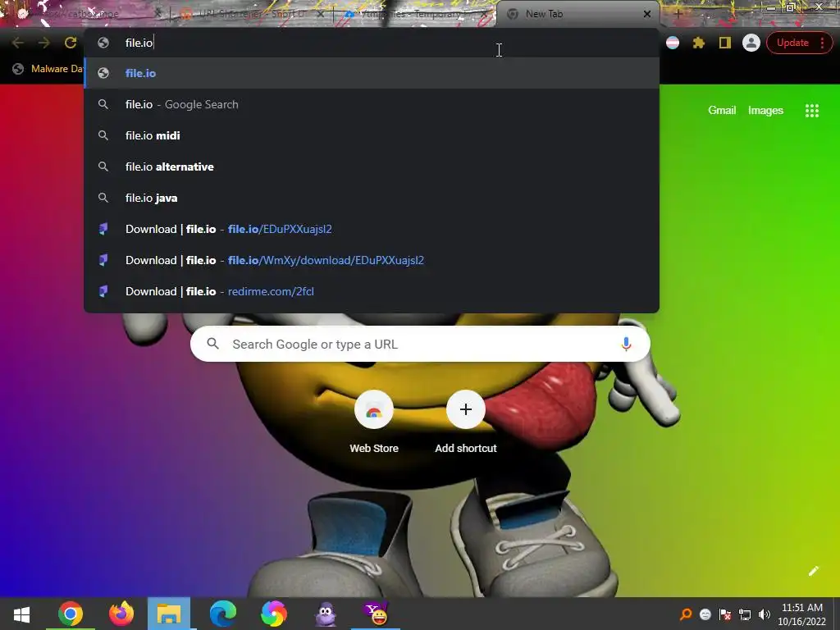Click the 'Search Google or type a URL' box
The image size is (840, 630).
tap(420, 344)
